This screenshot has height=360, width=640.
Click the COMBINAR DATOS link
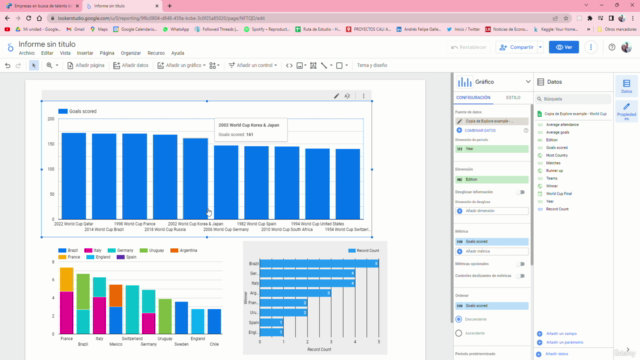tap(480, 131)
